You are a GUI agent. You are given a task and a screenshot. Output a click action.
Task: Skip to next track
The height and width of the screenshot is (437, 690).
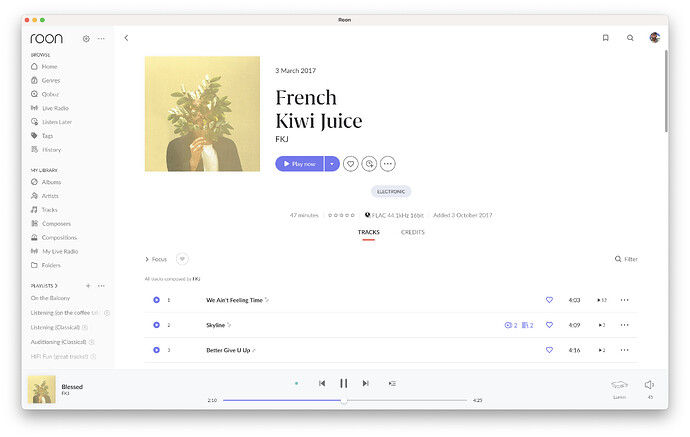point(366,383)
